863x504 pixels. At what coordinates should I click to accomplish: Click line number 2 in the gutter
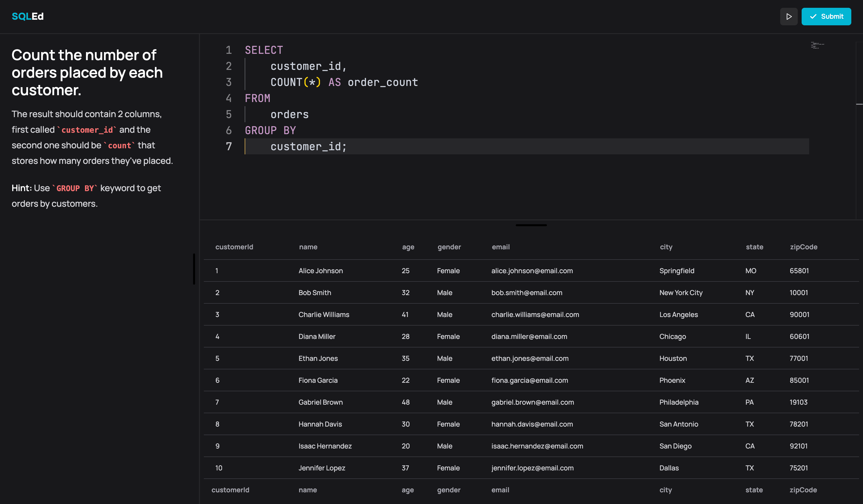[x=229, y=66]
